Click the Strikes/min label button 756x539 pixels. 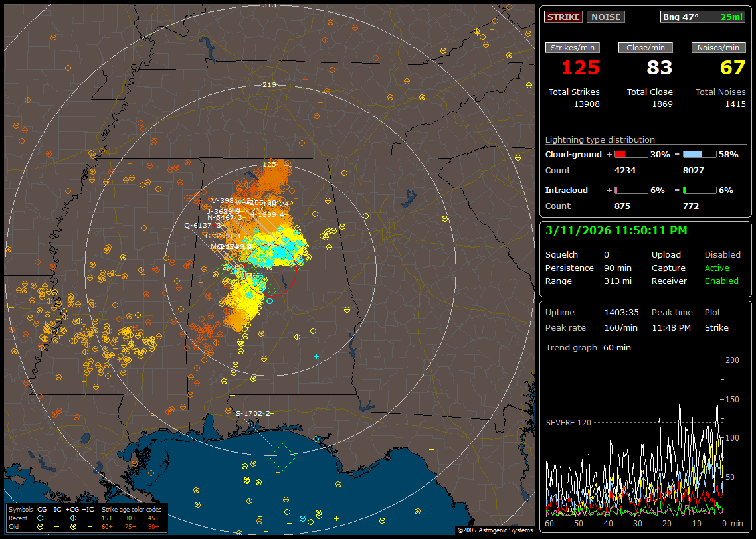point(572,48)
